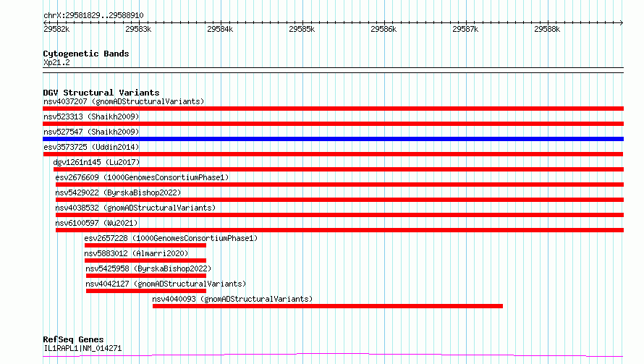Viewport: 644px width, 364px height.
Task: Click the RefSeq Genes track heading
Action: (x=73, y=339)
